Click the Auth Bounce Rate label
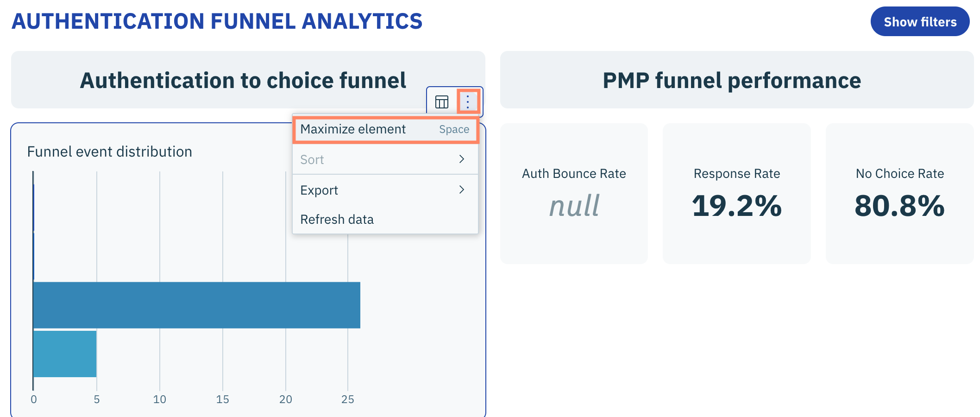 pyautogui.click(x=574, y=174)
